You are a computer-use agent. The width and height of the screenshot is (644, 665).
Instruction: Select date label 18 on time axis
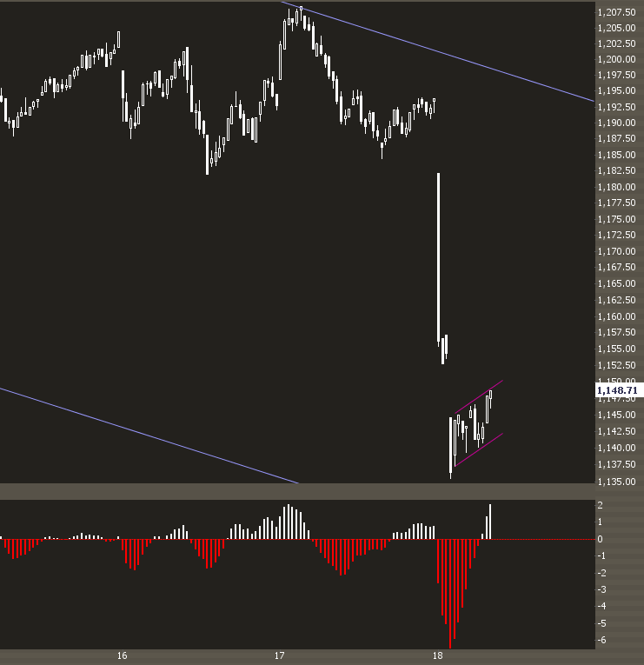pyautogui.click(x=438, y=655)
